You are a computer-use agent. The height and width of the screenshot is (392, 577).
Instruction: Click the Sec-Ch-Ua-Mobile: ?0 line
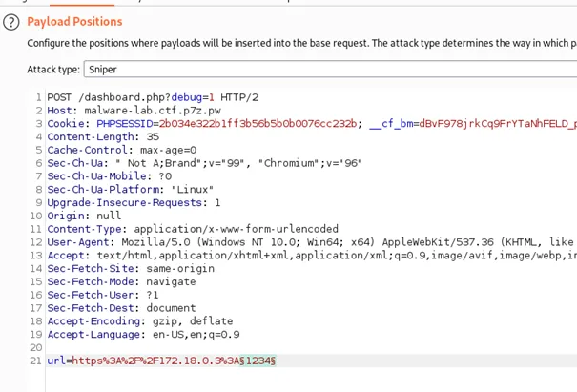pos(110,176)
